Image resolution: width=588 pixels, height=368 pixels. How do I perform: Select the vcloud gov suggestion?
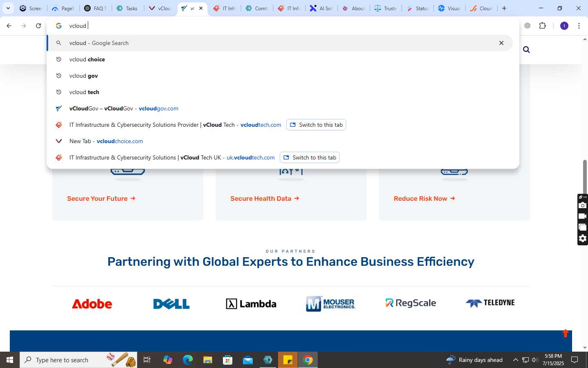coord(280,76)
